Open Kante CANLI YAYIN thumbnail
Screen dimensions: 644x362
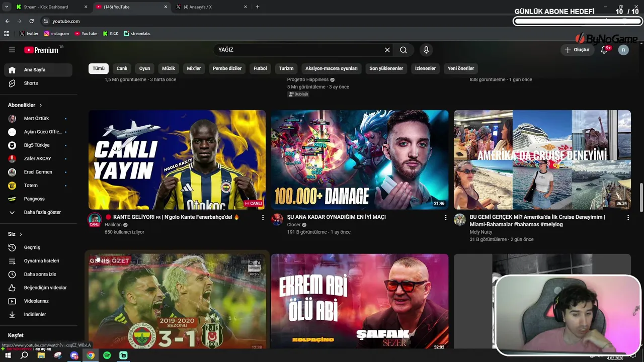pyautogui.click(x=177, y=160)
